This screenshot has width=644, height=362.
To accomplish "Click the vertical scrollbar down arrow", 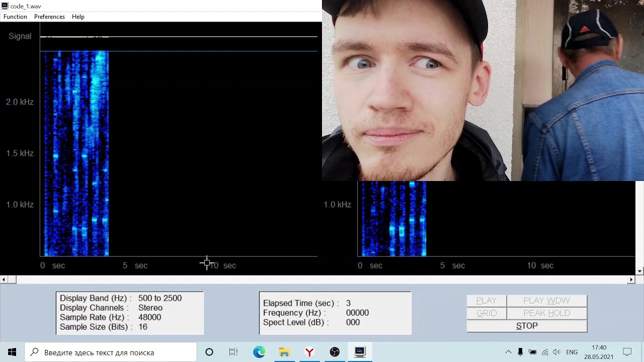I will coord(639,271).
